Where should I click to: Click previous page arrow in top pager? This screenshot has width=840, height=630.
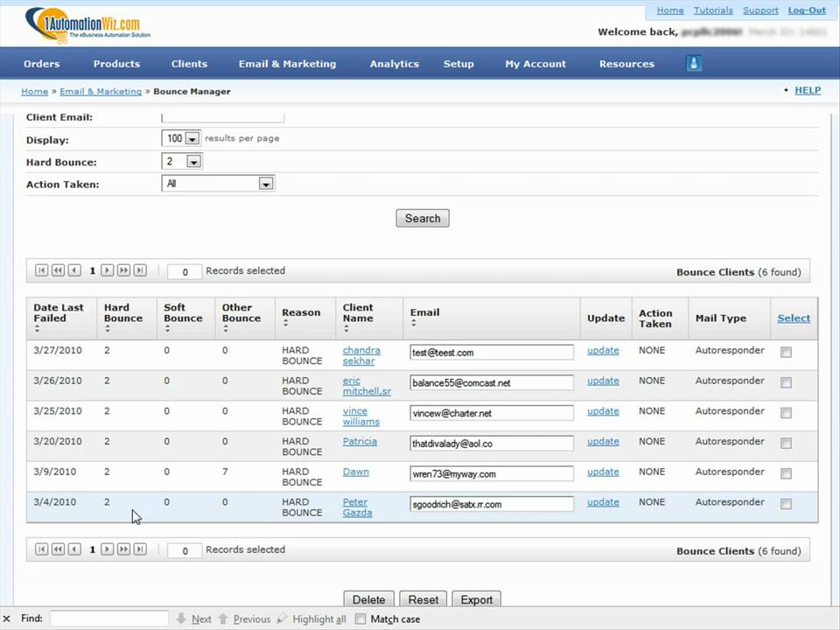[74, 270]
